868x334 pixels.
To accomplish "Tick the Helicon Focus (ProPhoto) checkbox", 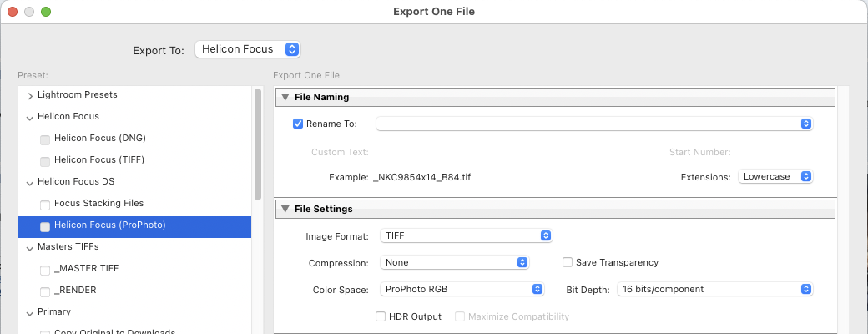I will [45, 226].
